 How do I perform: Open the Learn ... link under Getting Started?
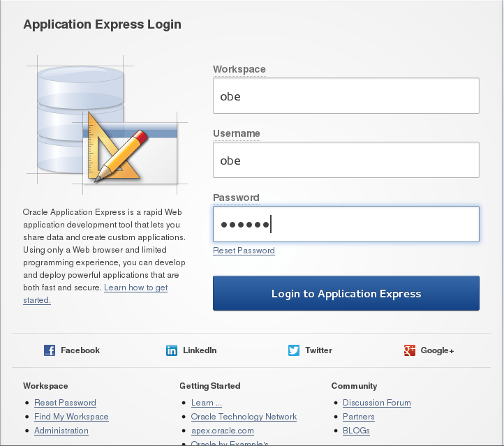207,403
